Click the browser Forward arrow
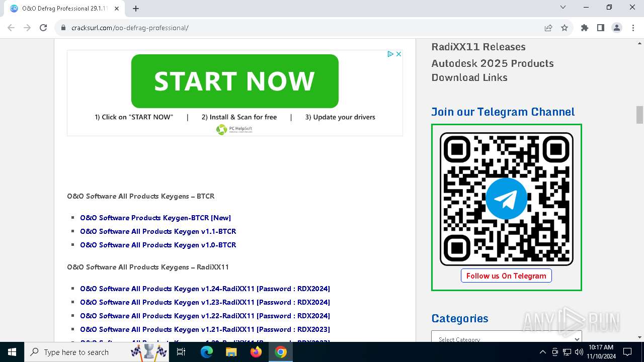644x362 pixels. click(x=27, y=28)
